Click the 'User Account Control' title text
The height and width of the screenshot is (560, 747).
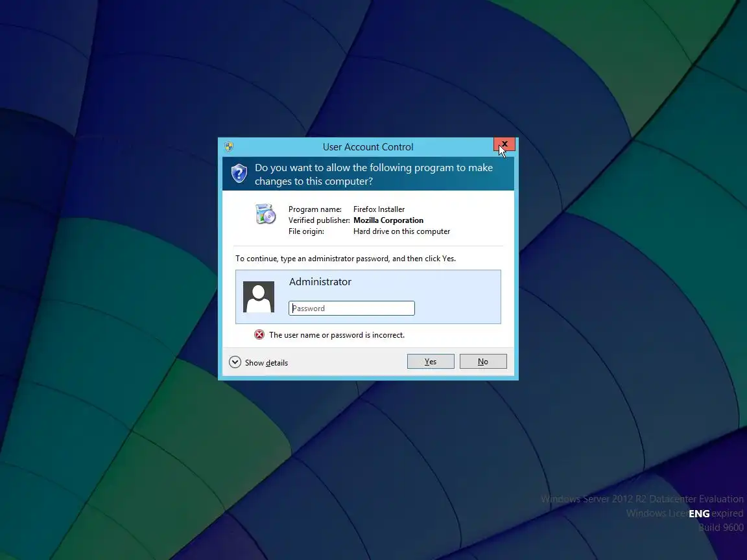tap(368, 147)
